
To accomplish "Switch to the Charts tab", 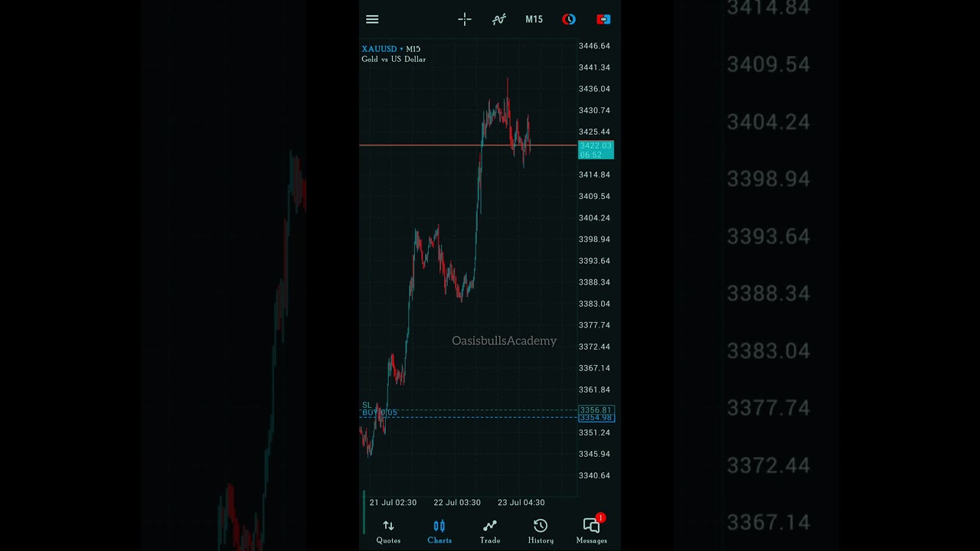I will point(439,531).
